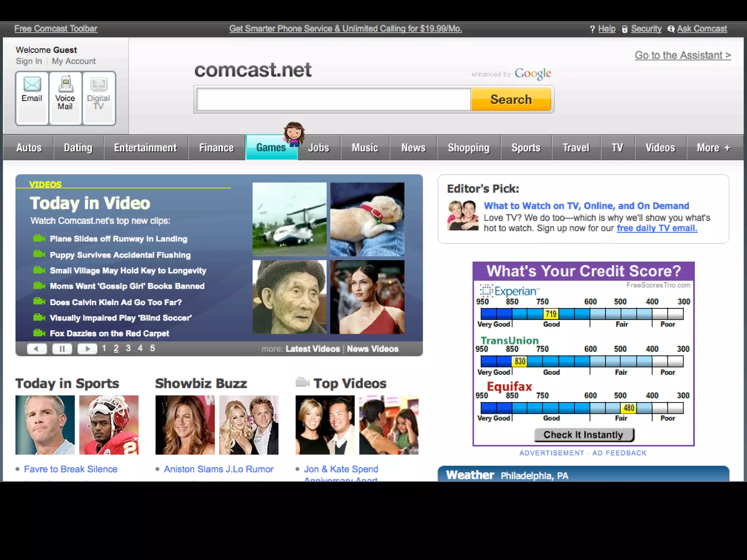Open the Finance navigation tab

[x=216, y=148]
